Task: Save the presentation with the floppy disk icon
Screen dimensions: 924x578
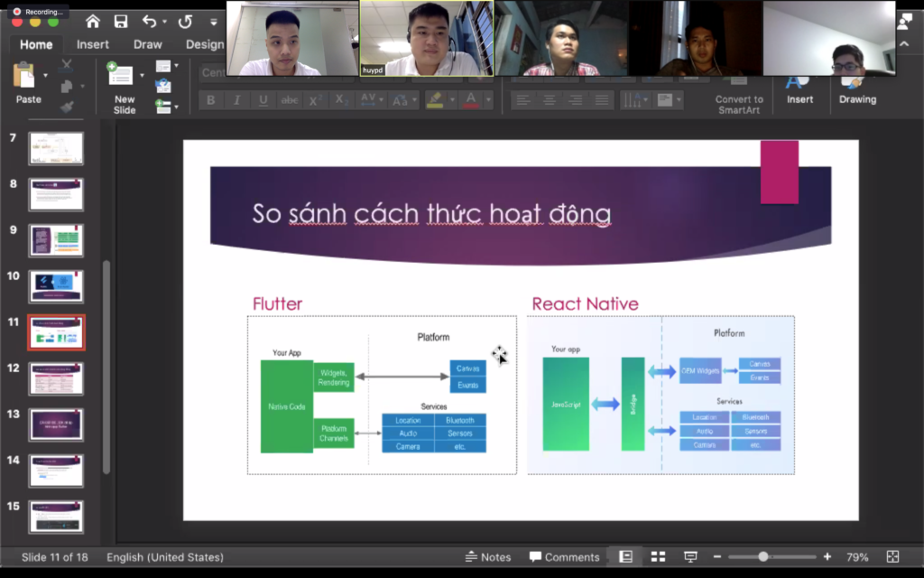Action: click(120, 21)
